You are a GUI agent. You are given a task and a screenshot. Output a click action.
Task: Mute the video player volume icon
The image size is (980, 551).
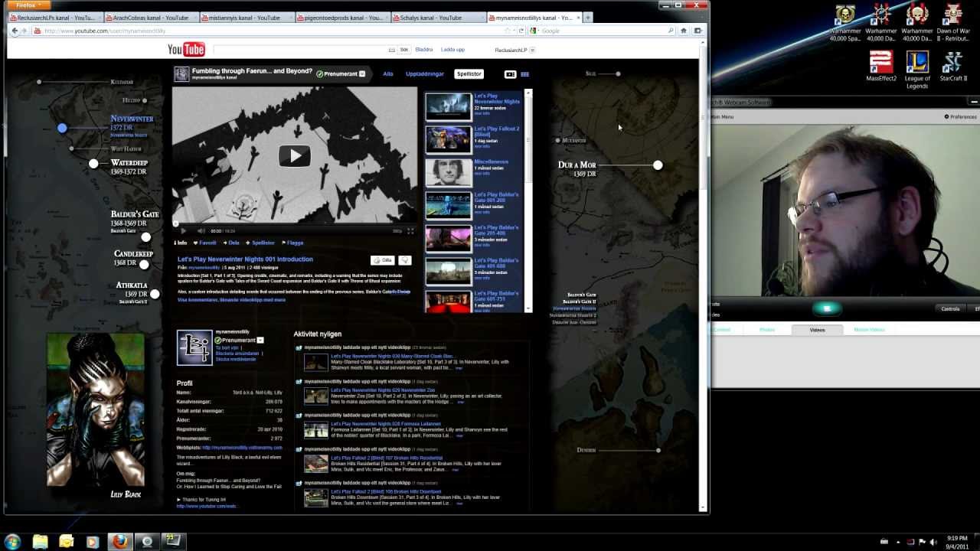[201, 230]
